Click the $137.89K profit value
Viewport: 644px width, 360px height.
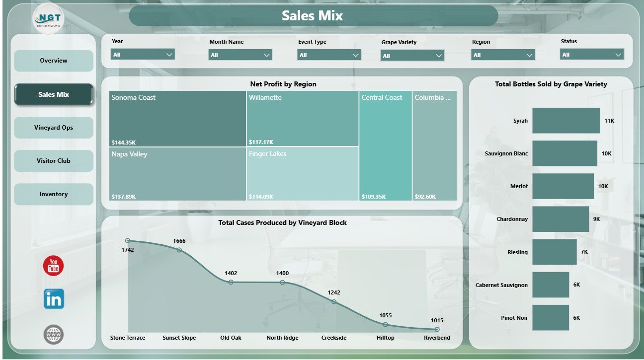pos(124,197)
